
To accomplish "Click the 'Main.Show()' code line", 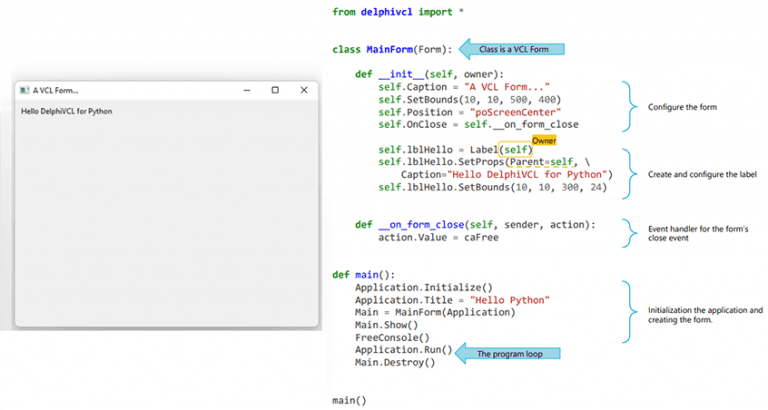I will [x=386, y=325].
